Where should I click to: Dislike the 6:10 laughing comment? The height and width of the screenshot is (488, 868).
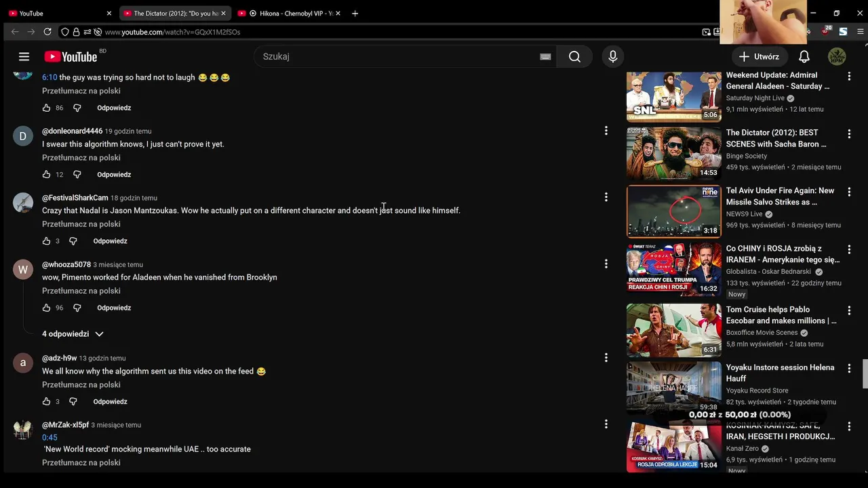[77, 108]
